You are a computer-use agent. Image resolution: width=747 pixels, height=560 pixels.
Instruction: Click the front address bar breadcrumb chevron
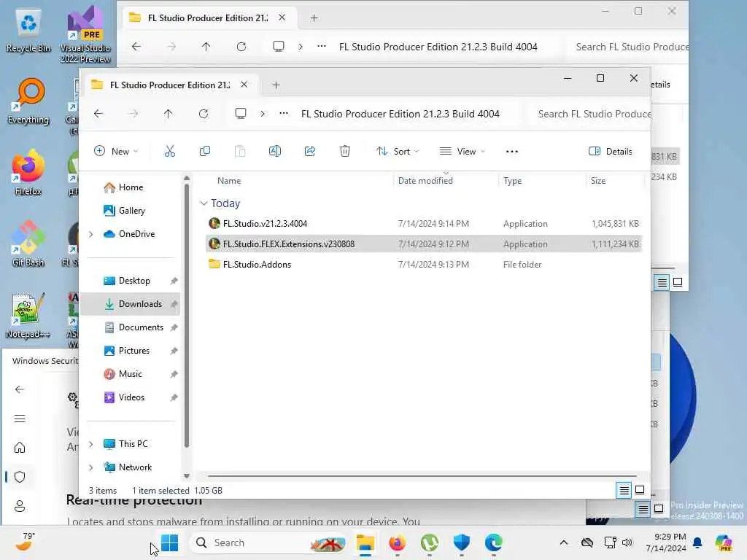(x=263, y=113)
